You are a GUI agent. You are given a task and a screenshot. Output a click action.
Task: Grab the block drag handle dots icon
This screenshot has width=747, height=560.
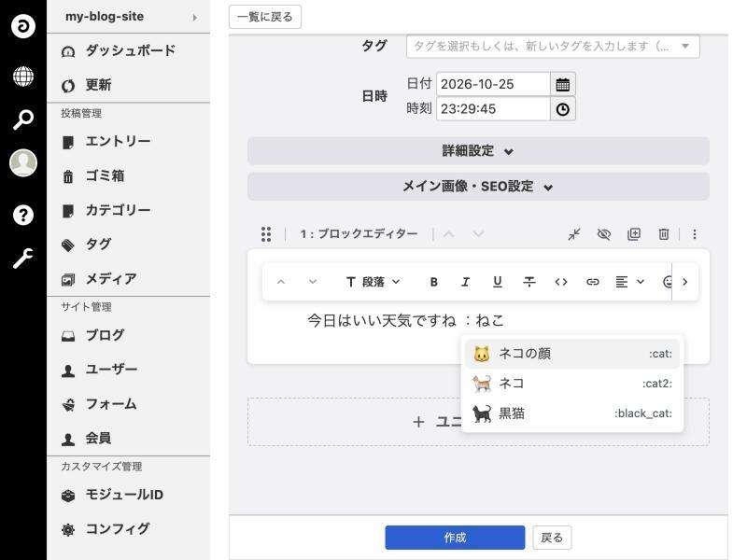point(266,234)
